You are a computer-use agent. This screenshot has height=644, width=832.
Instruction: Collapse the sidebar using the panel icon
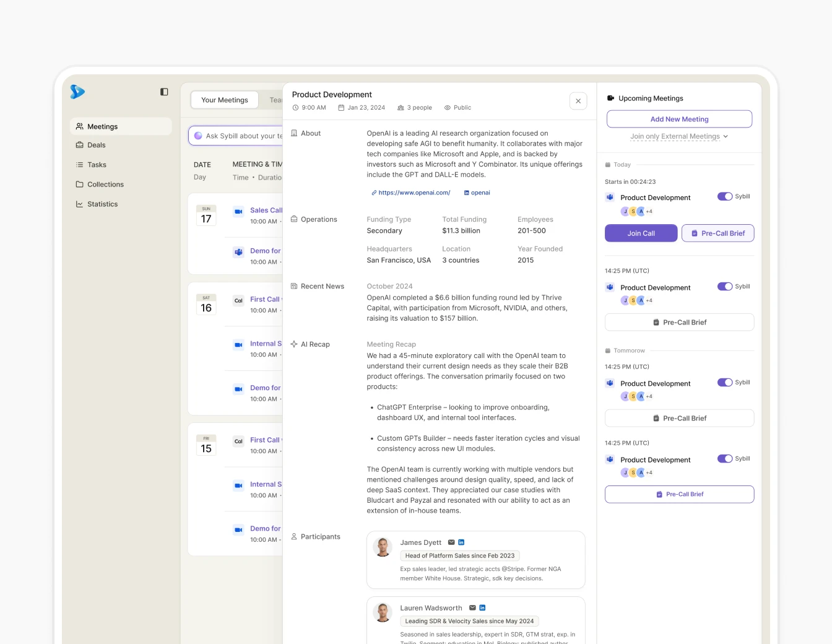(x=164, y=92)
